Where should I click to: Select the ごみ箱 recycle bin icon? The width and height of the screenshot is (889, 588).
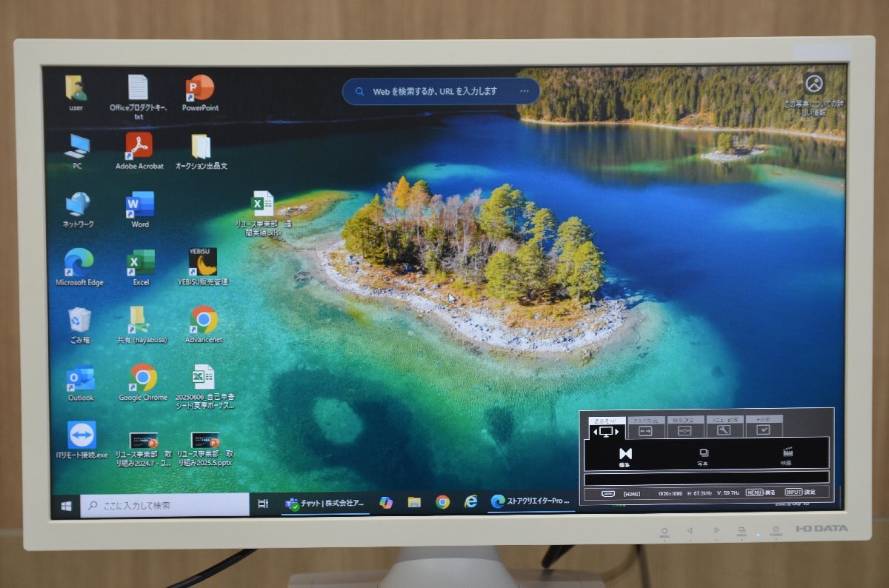coord(79,326)
